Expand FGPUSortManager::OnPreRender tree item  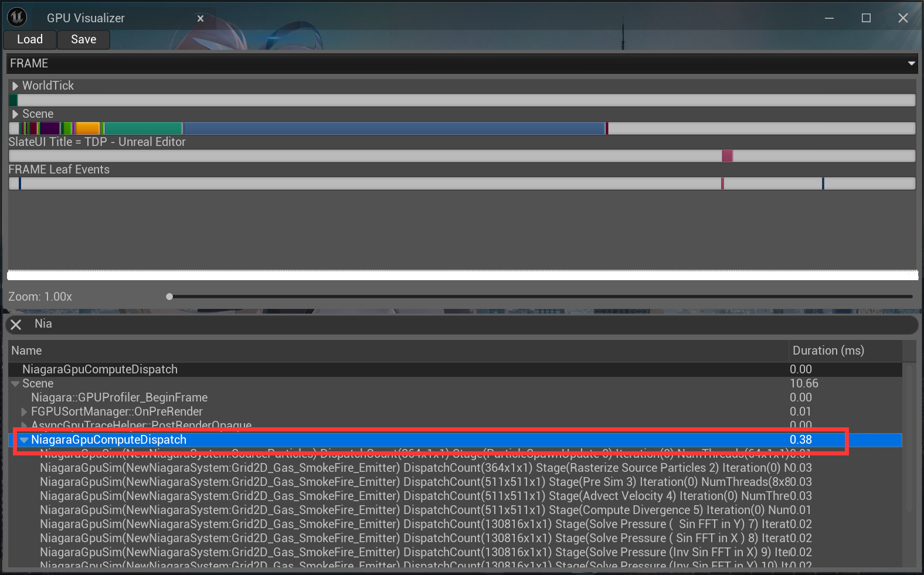[x=24, y=412]
